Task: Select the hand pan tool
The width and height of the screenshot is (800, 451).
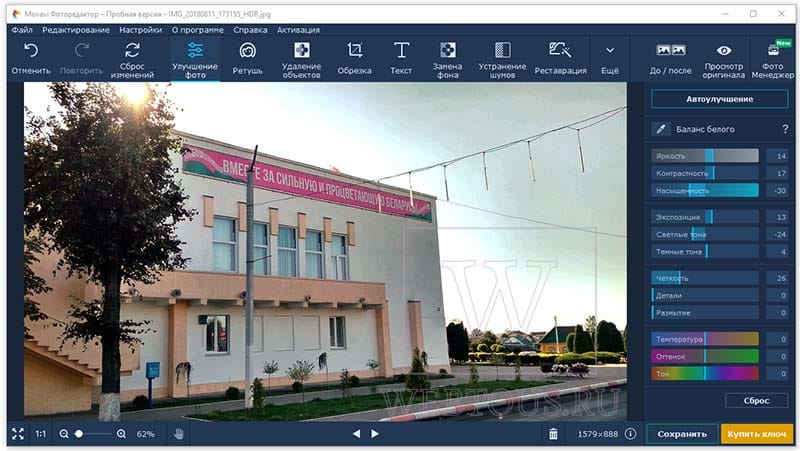Action: click(x=179, y=434)
